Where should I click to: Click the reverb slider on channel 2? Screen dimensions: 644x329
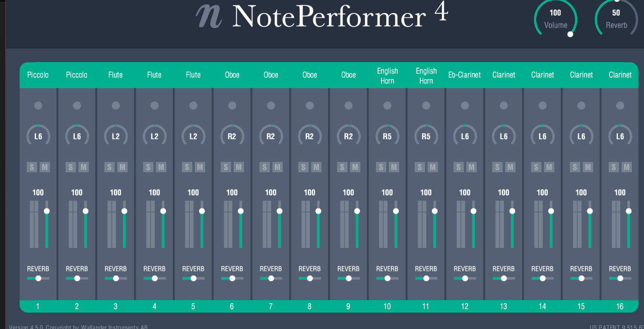pyautogui.click(x=77, y=278)
